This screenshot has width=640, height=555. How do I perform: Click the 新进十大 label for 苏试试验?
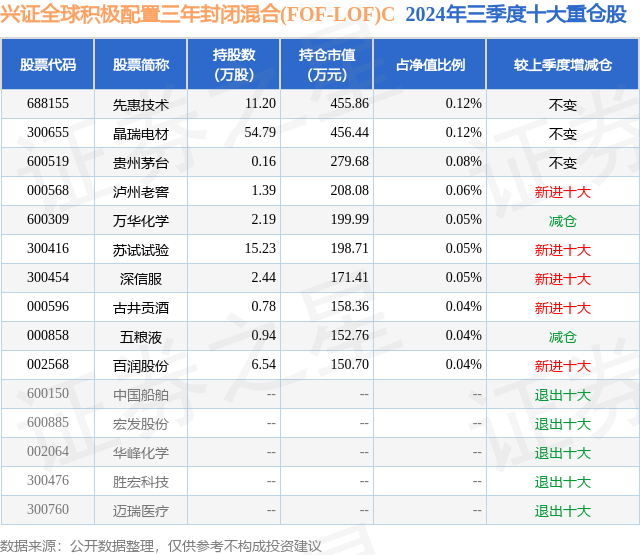click(x=563, y=250)
